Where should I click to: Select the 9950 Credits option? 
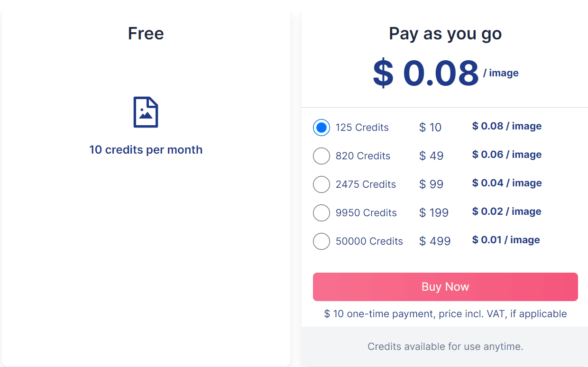(322, 213)
